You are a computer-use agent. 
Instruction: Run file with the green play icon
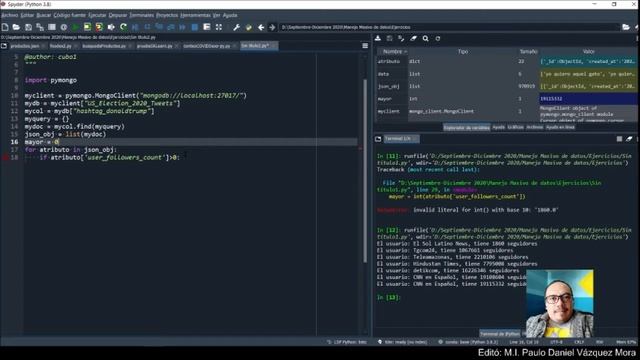[76, 27]
